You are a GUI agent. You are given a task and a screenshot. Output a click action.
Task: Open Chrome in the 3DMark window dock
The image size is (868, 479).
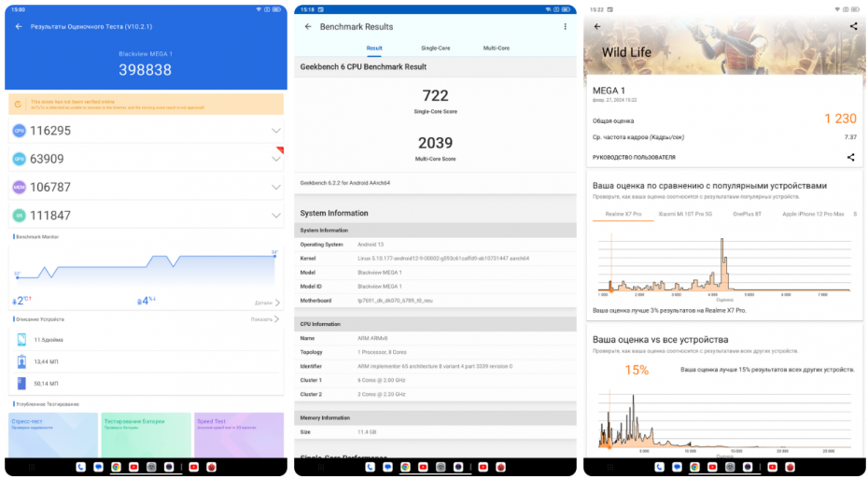[694, 467]
